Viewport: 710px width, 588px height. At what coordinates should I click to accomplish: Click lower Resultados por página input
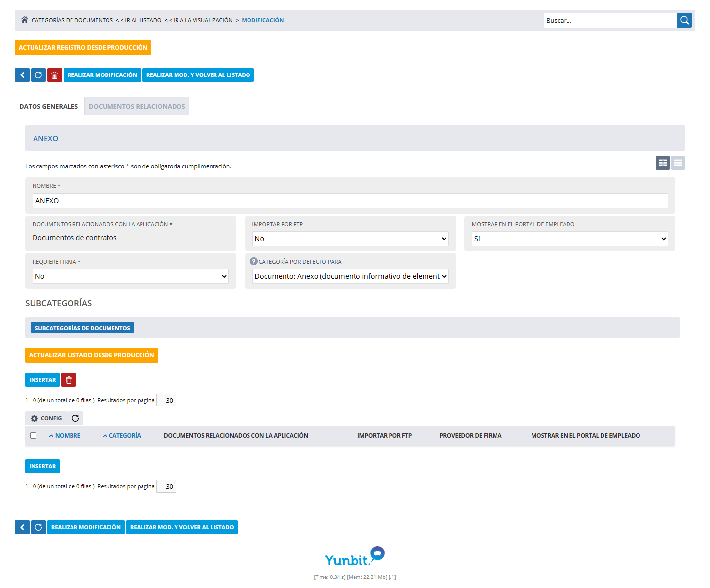click(166, 486)
